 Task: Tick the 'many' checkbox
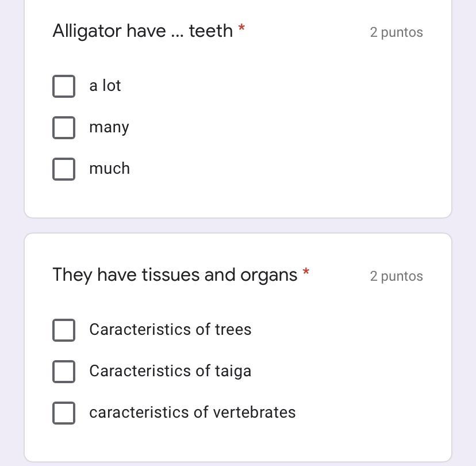click(64, 128)
